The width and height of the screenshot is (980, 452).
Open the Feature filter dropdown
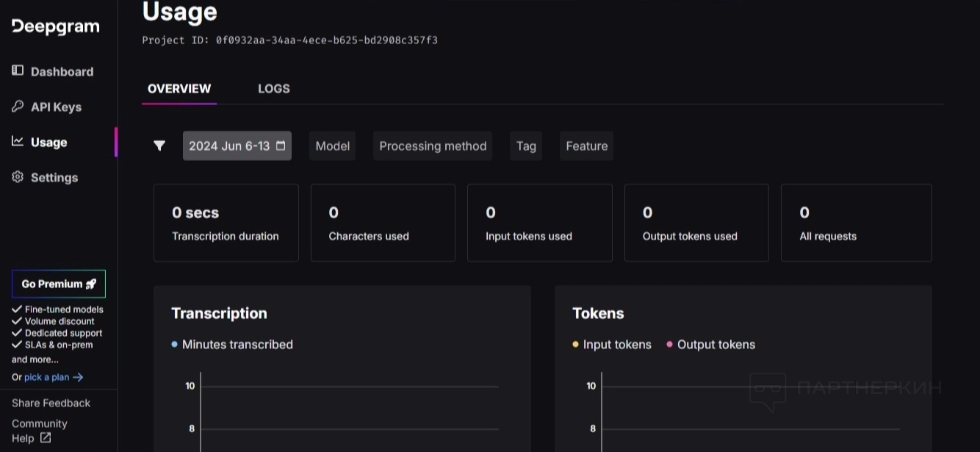(x=586, y=146)
